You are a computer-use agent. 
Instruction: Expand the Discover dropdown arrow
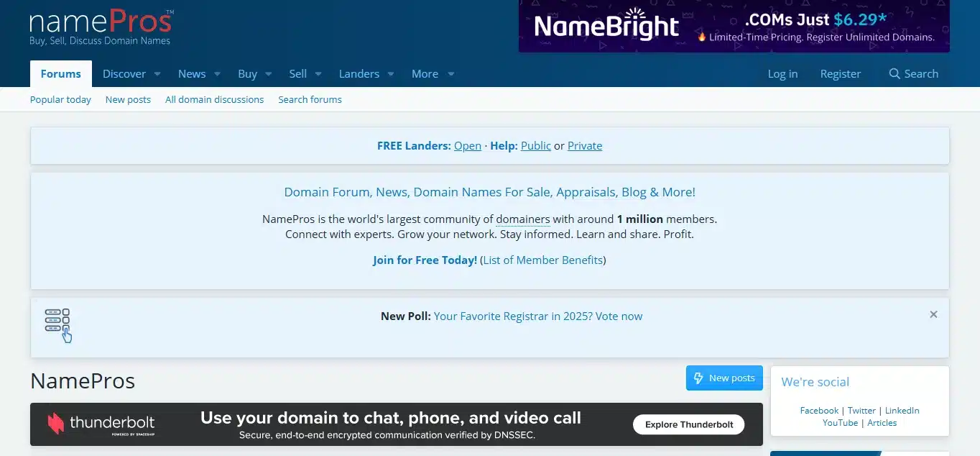157,74
